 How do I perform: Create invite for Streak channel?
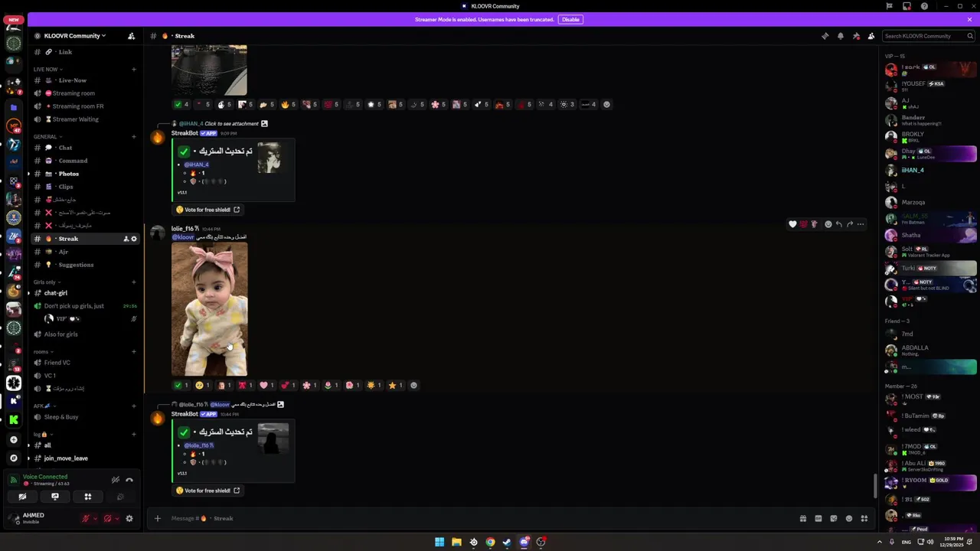click(126, 239)
